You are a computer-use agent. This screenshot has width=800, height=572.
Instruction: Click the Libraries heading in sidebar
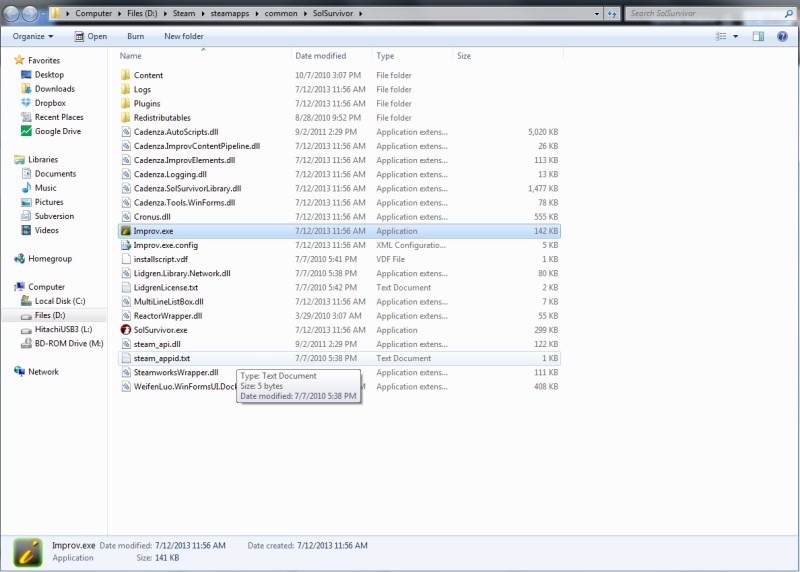coord(36,160)
